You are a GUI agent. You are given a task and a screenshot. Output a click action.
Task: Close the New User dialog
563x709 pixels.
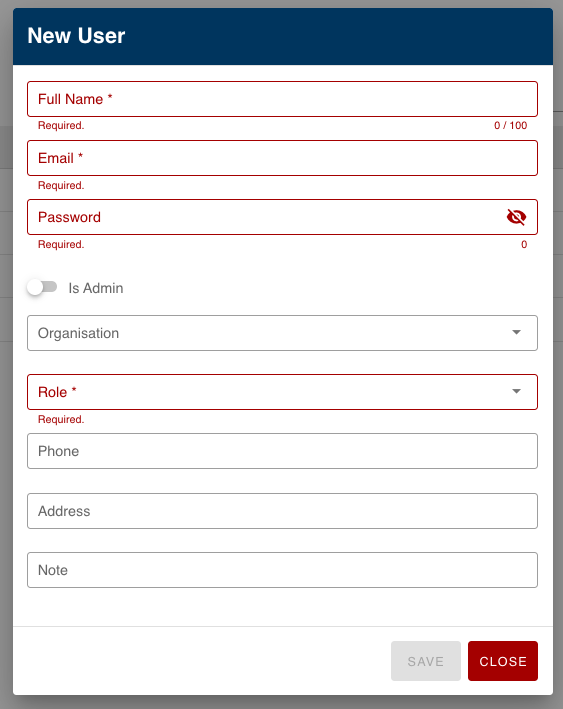tap(503, 661)
